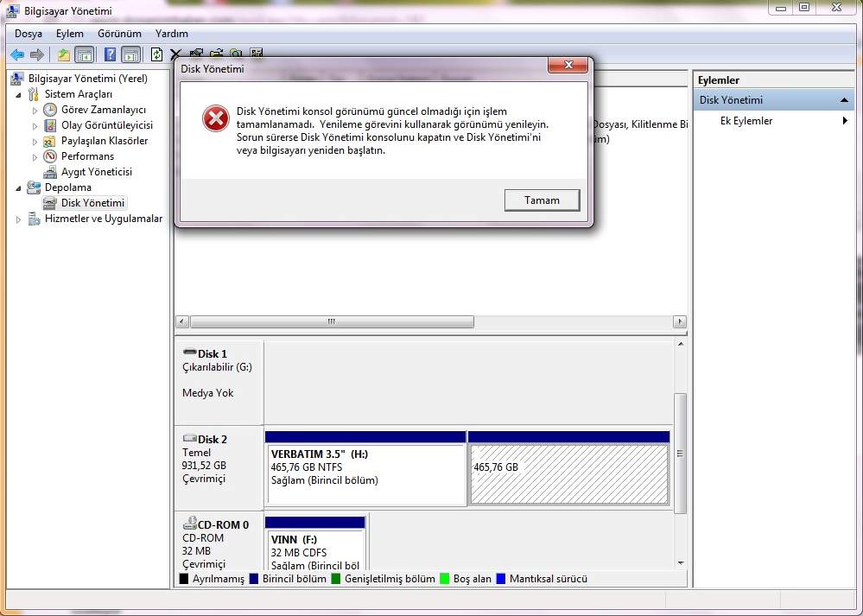Open the Dosya menu
This screenshot has width=863, height=616.
click(x=29, y=34)
